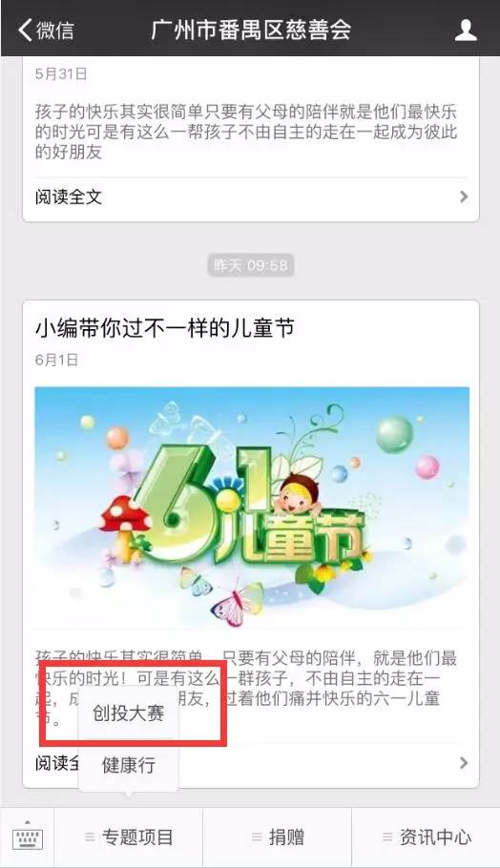This screenshot has width=500, height=868.
Task: Select 健康行 from the popup menu
Action: [x=129, y=765]
